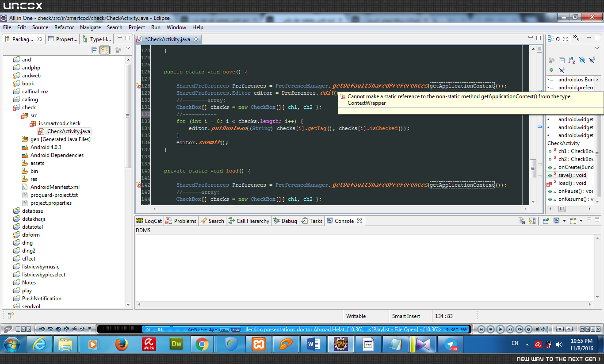This screenshot has height=364, width=604.
Task: Select save() : void in Outline
Action: click(568, 175)
